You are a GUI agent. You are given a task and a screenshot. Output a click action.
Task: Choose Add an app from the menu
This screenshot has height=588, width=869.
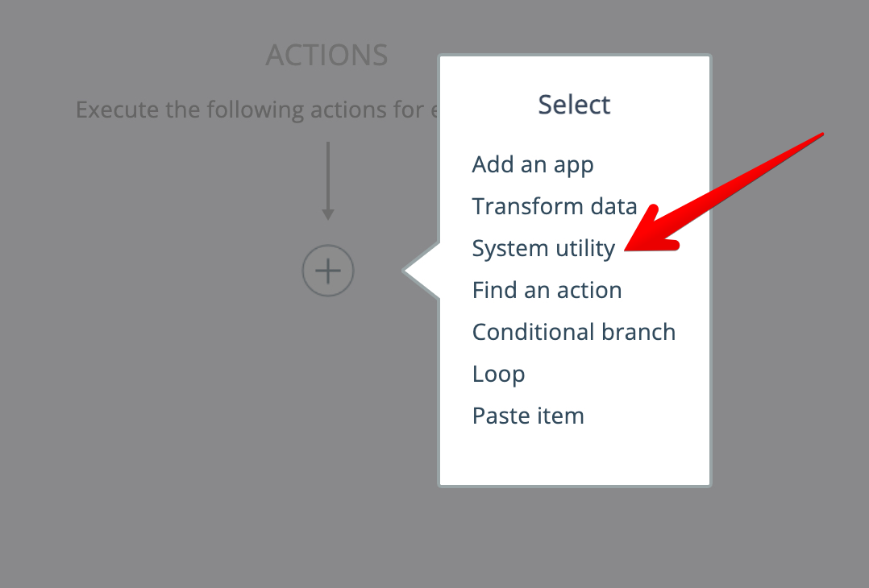click(x=533, y=164)
